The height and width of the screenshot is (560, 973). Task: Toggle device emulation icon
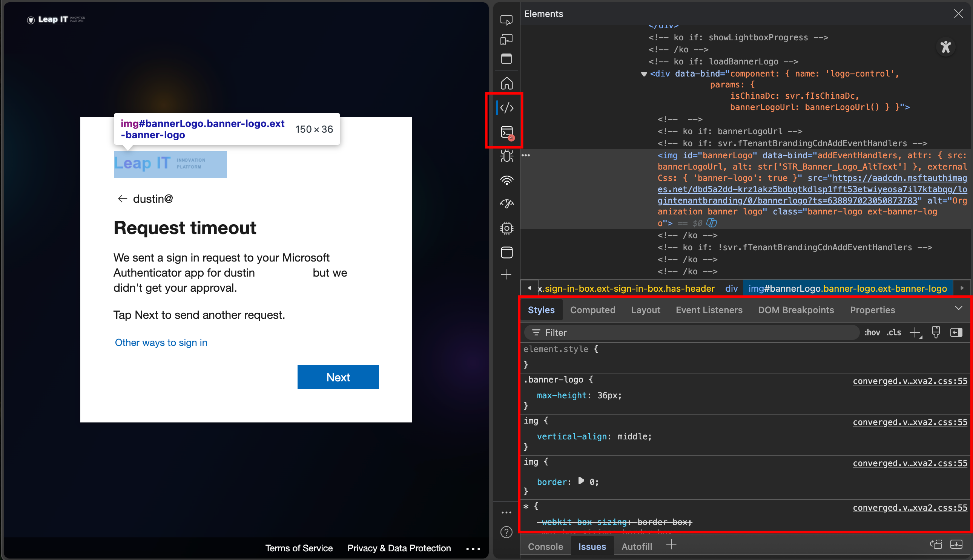point(506,40)
